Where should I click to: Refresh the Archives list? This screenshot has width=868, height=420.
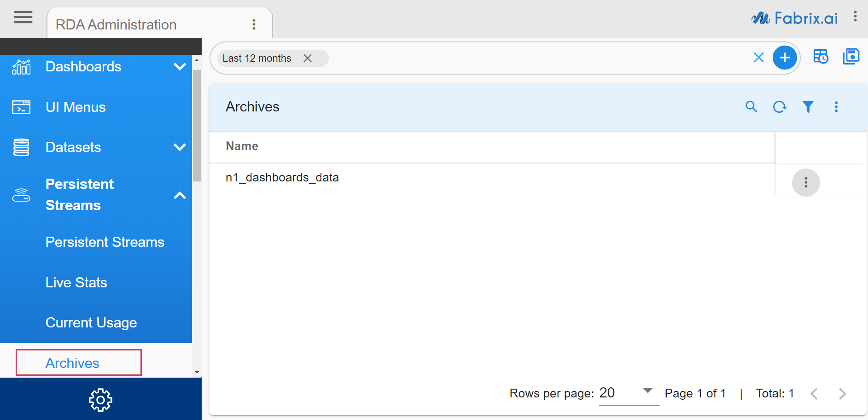pyautogui.click(x=780, y=107)
